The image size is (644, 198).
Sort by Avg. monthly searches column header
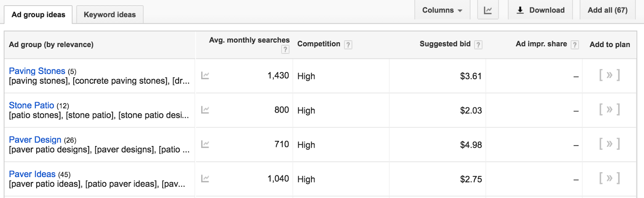tap(249, 40)
